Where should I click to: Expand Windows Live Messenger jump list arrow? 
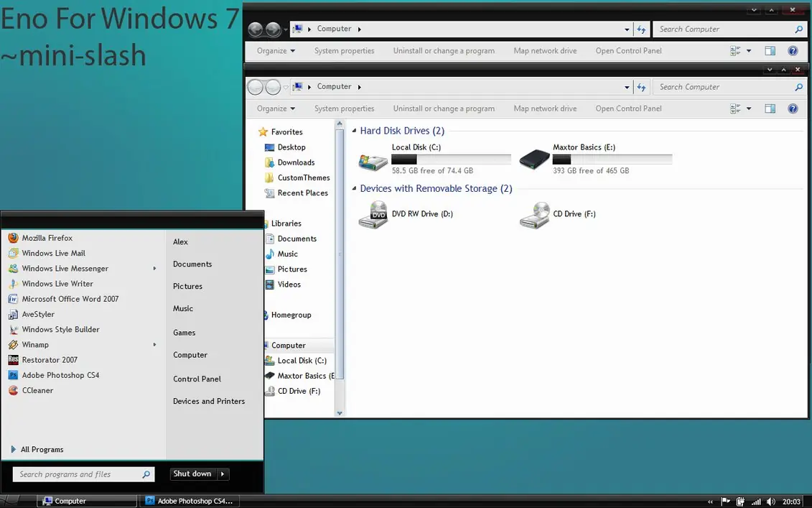[x=154, y=269]
